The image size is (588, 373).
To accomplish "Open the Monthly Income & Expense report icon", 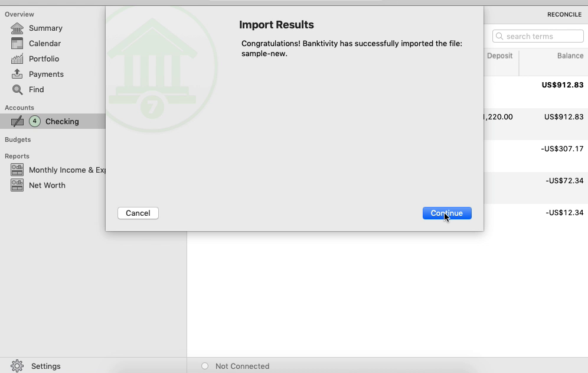I will [x=17, y=170].
